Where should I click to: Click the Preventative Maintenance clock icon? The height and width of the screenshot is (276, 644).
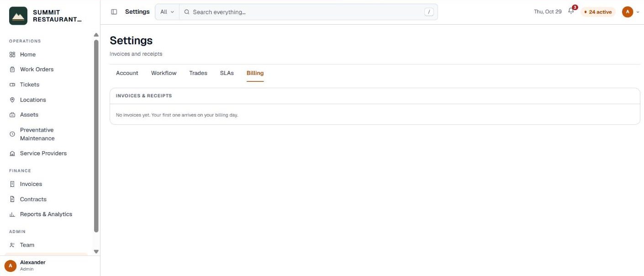click(x=12, y=134)
